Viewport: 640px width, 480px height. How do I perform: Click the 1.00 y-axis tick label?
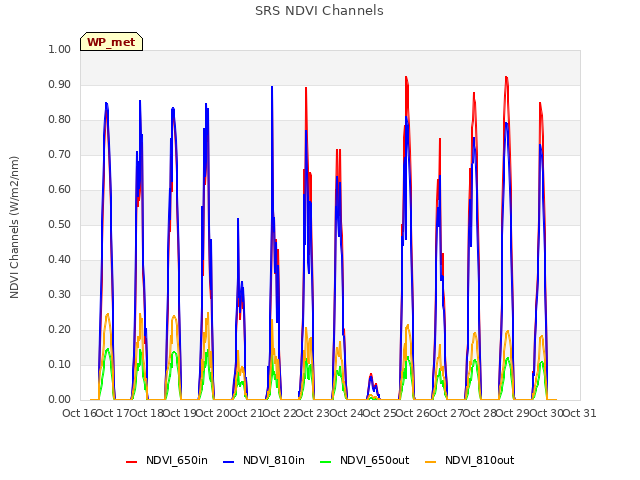pos(60,49)
